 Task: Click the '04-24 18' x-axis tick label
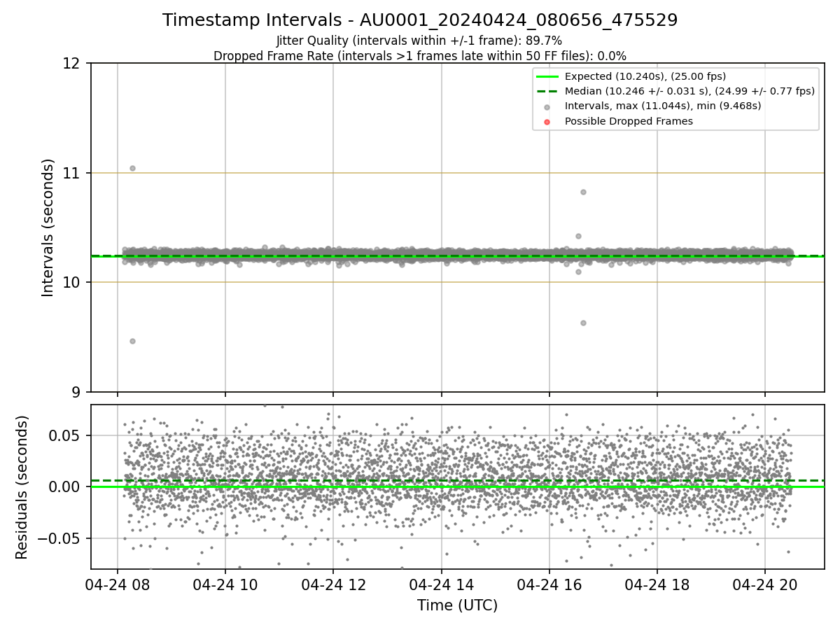657,584
